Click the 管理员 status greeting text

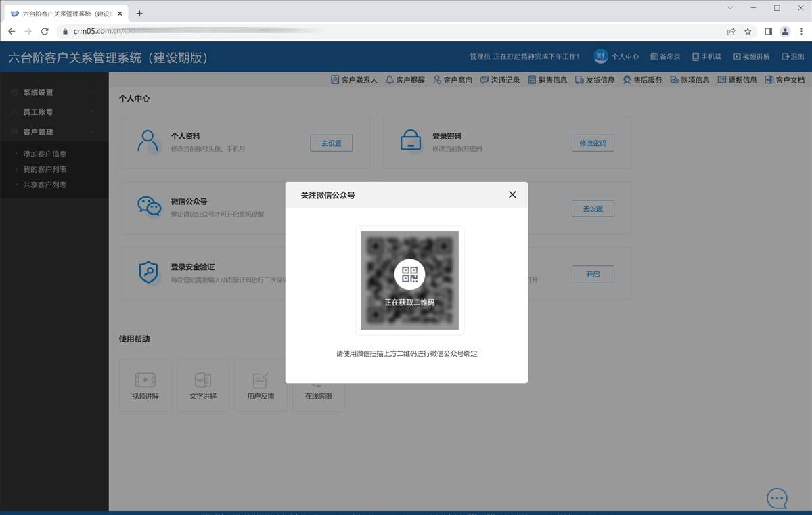(524, 57)
